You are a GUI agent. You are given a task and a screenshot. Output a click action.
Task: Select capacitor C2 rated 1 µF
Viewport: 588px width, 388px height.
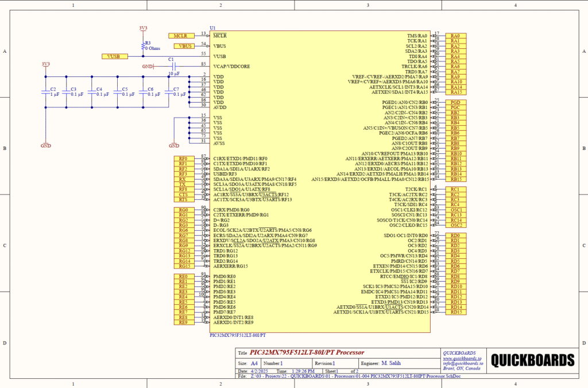click(x=46, y=92)
